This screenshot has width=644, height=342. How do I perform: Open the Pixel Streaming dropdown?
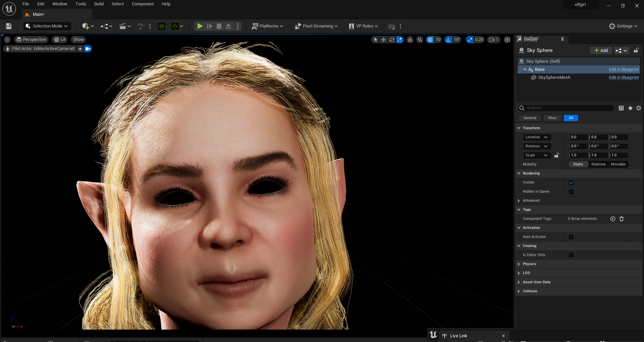tap(316, 26)
